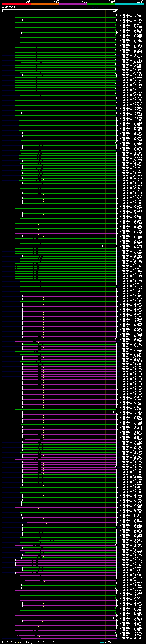
Task: Click the label UniRef100_P29764
Action: tap(131, 116)
